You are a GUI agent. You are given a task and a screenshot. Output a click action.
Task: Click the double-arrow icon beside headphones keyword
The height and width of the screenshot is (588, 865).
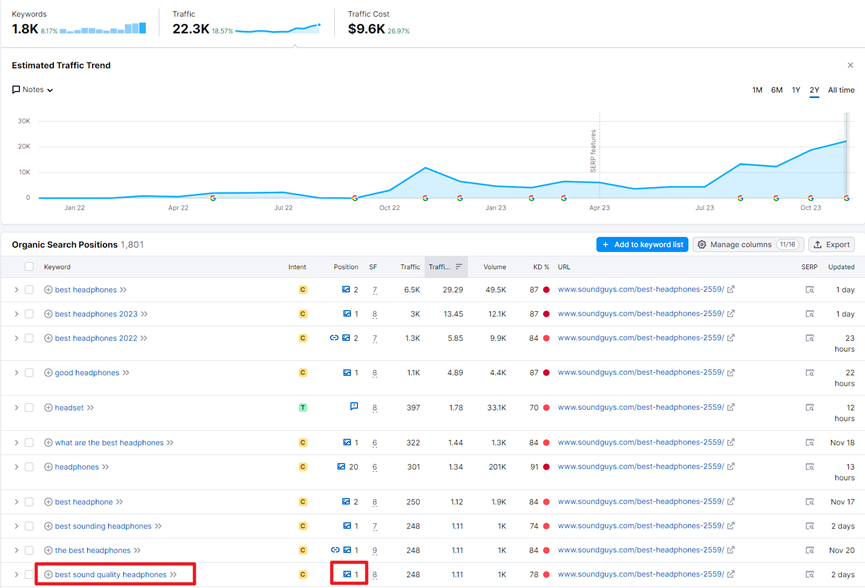[x=106, y=467]
